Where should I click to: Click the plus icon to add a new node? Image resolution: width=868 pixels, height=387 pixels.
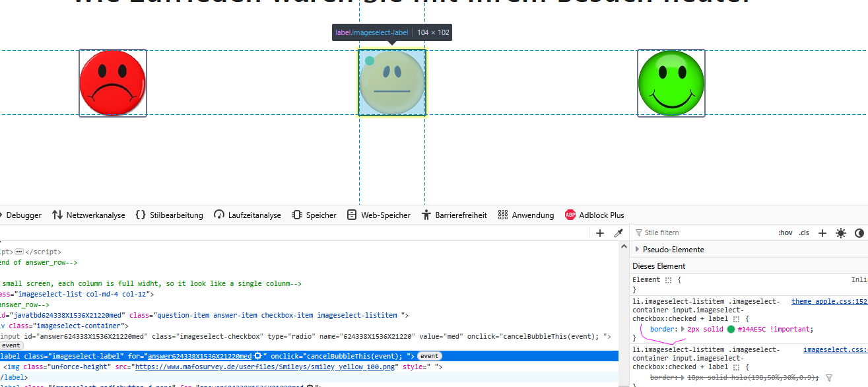click(x=600, y=233)
